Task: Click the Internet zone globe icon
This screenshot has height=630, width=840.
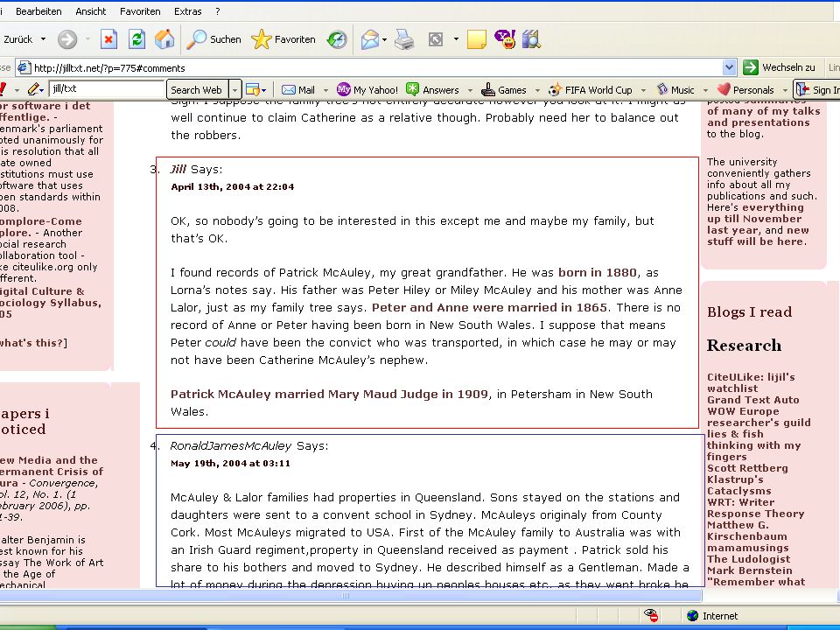Action: coord(693,615)
